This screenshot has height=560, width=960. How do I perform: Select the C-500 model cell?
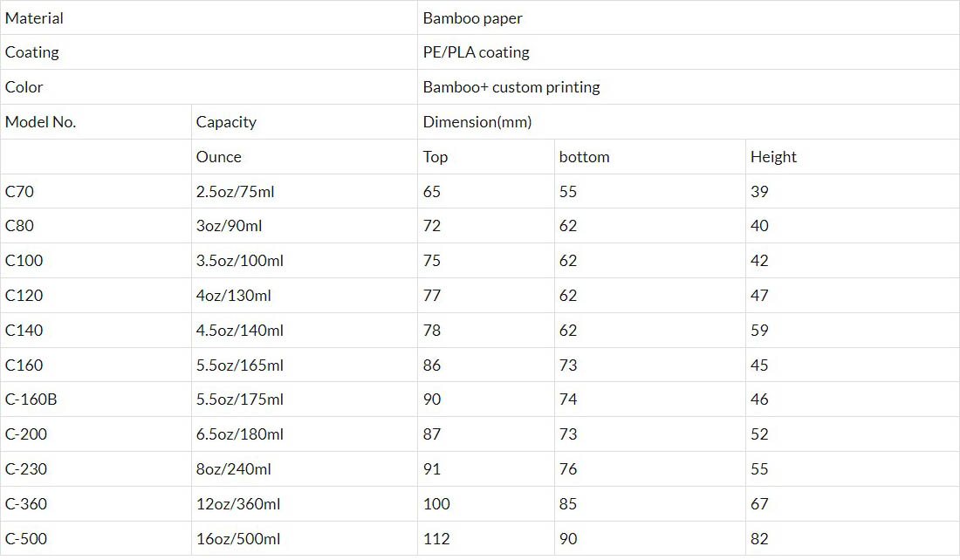(x=26, y=539)
